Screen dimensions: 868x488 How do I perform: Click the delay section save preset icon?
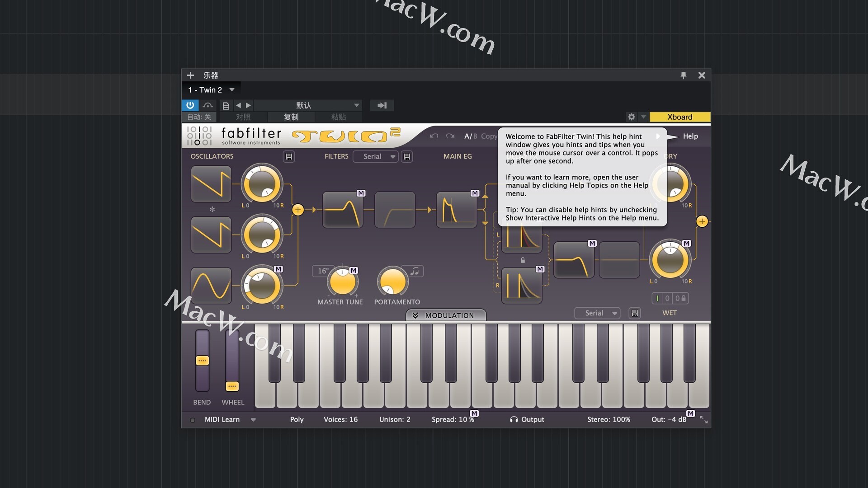coord(635,313)
